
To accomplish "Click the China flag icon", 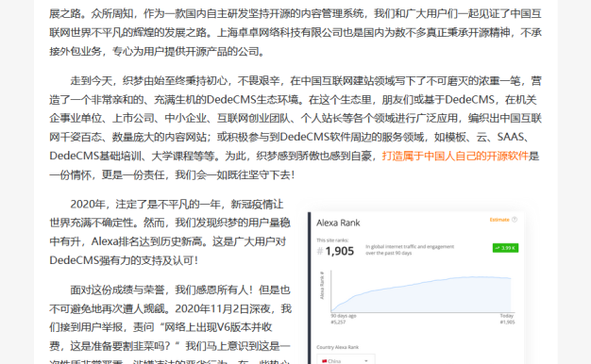I will (x=324, y=361).
